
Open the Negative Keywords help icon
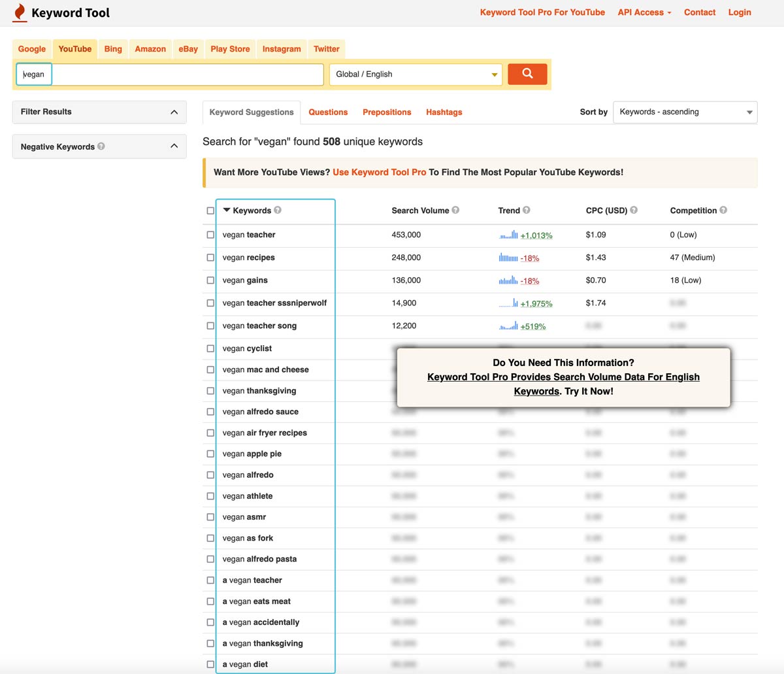[x=101, y=146]
